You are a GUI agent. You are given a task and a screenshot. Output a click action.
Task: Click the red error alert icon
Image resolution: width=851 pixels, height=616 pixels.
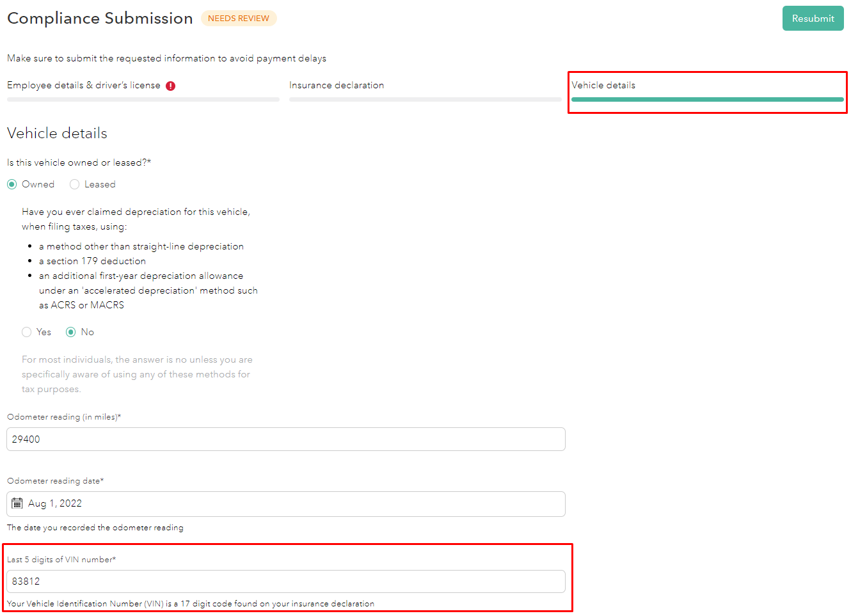pyautogui.click(x=171, y=86)
